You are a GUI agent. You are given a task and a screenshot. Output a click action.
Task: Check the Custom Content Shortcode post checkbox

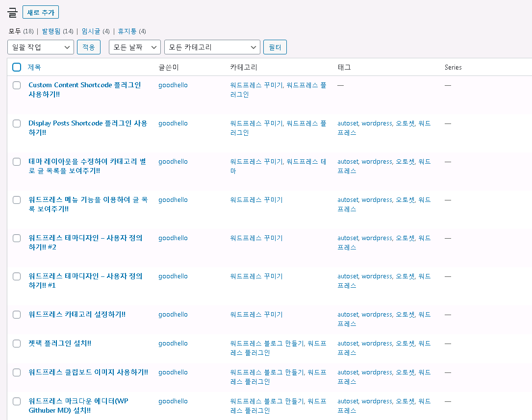[17, 85]
